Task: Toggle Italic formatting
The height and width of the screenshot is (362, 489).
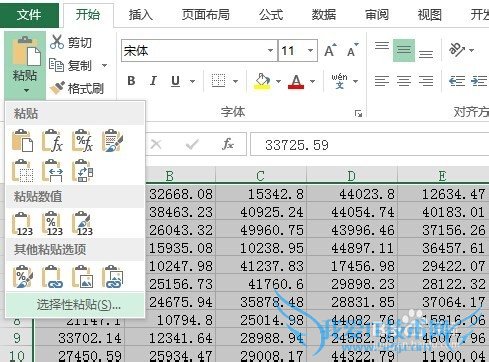Action: [153, 81]
